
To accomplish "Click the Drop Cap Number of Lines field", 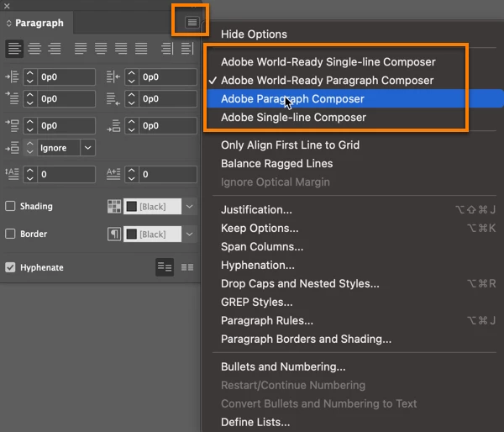I will point(66,174).
